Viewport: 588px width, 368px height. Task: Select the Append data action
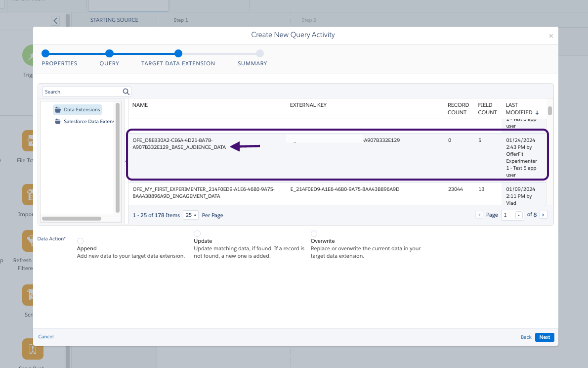point(80,241)
